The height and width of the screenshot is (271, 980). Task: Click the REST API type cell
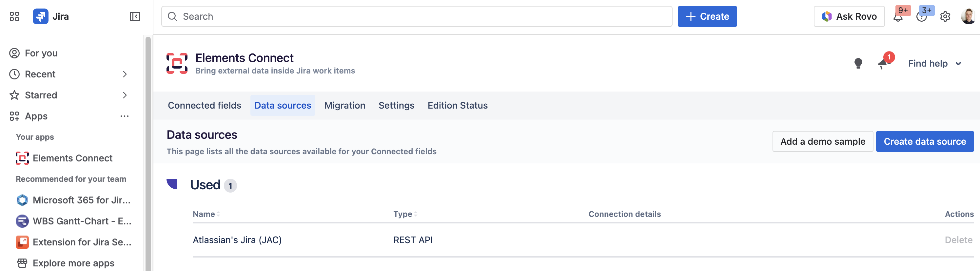coord(413,240)
